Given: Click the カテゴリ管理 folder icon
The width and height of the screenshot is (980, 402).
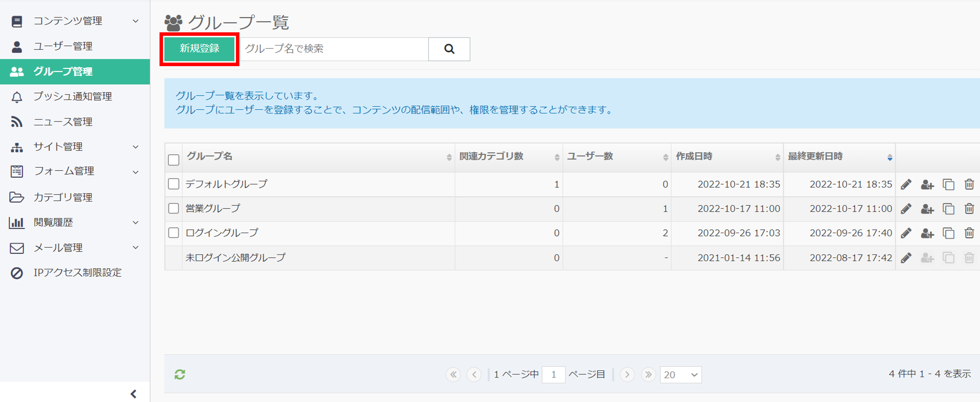Looking at the screenshot, I should pos(17,197).
